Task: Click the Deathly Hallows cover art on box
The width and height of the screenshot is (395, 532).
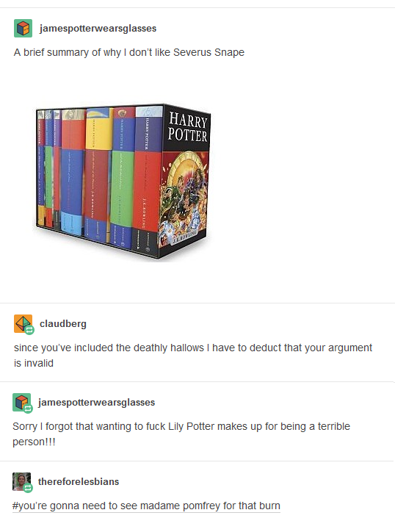Action: (184, 198)
